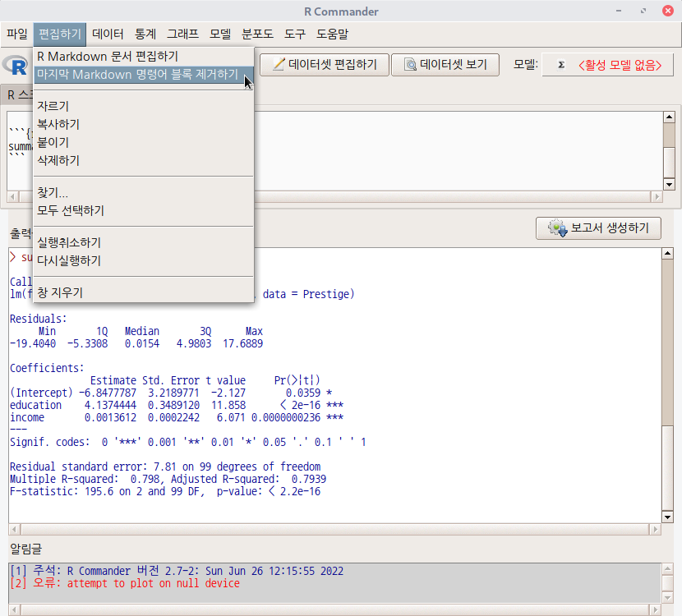Click the R 스크립트 tab

pos(17,94)
